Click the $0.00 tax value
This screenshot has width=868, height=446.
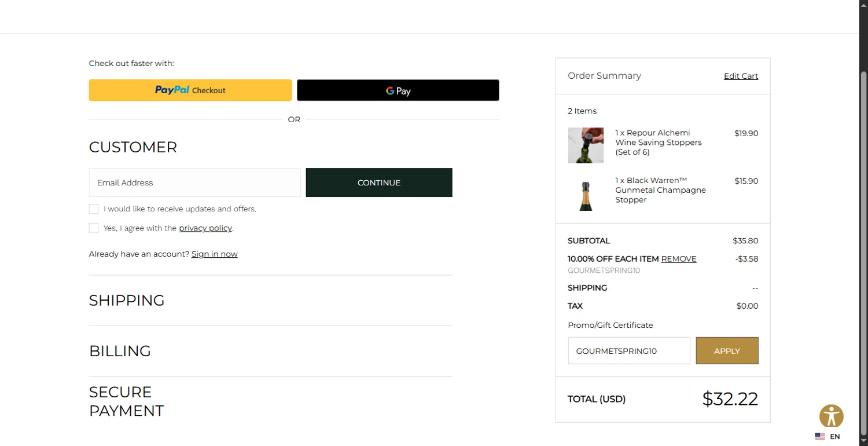(x=747, y=306)
